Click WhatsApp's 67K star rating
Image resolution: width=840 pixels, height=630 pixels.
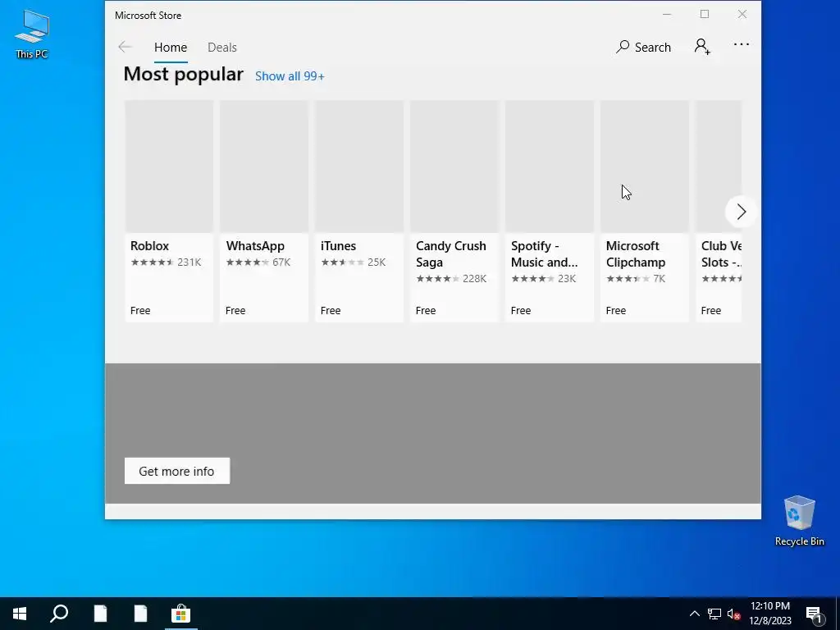coord(258,262)
